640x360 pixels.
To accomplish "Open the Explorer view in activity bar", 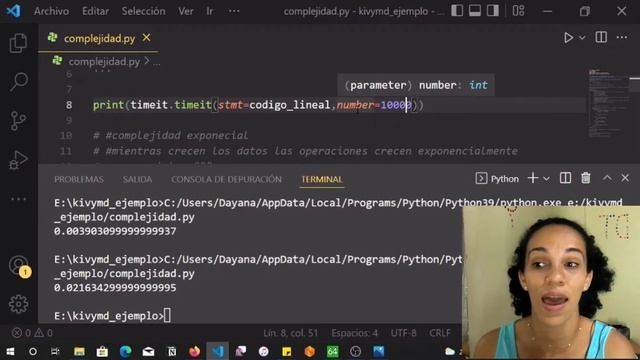I will tap(18, 43).
